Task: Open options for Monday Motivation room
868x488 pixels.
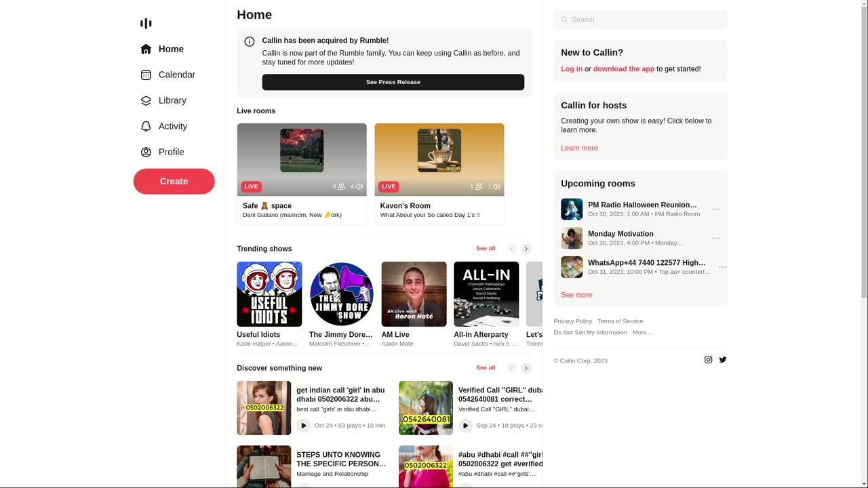Action: tap(716, 238)
